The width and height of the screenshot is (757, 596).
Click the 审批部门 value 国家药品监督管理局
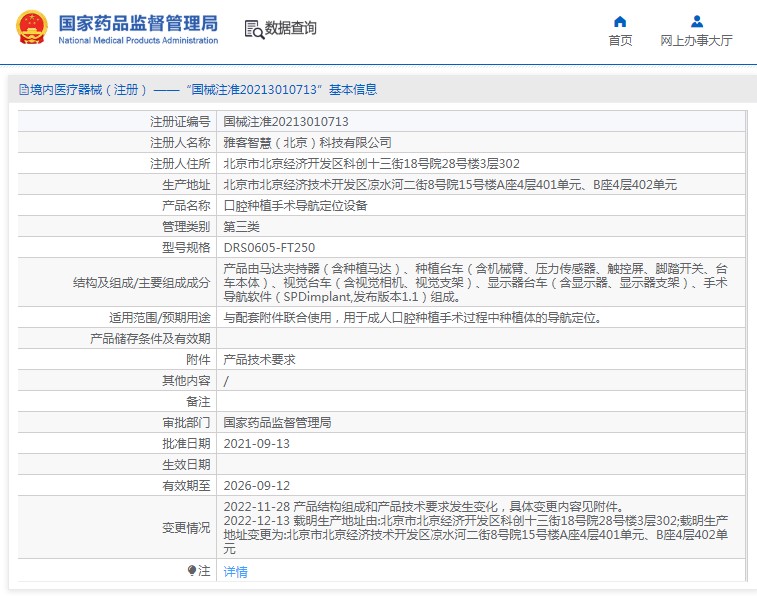click(x=277, y=423)
